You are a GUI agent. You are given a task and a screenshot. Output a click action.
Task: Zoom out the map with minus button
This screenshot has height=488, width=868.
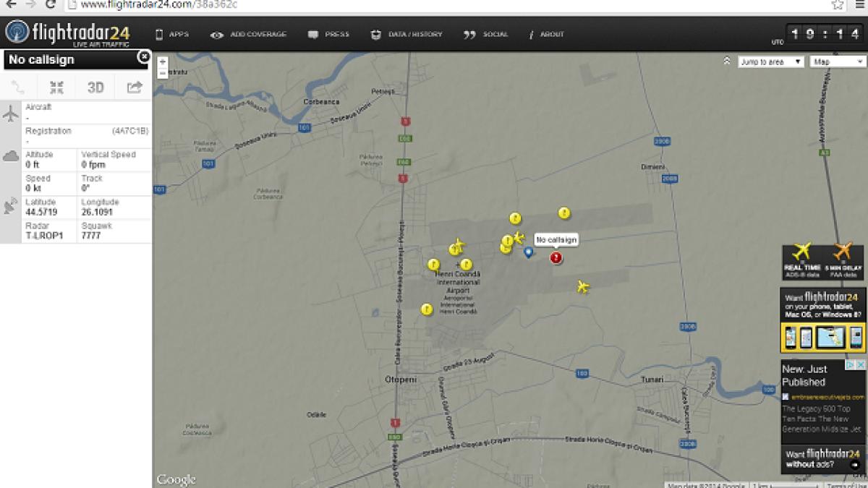point(163,73)
